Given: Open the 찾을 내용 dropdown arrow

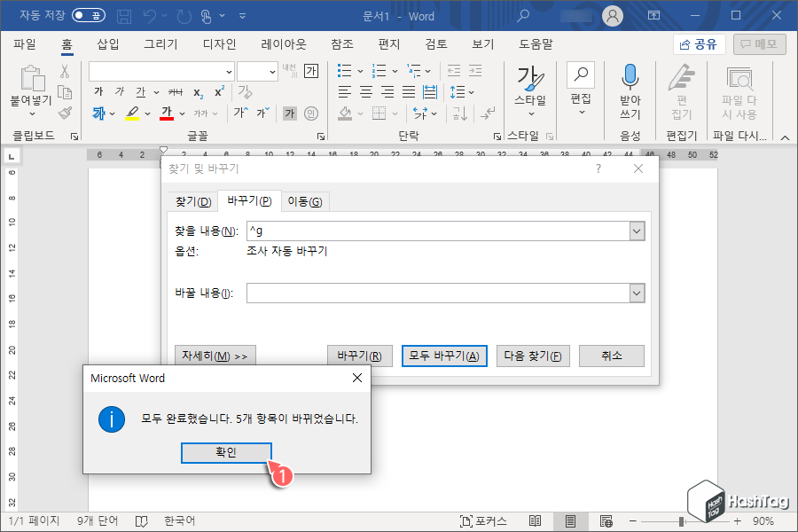Looking at the screenshot, I should pos(637,231).
